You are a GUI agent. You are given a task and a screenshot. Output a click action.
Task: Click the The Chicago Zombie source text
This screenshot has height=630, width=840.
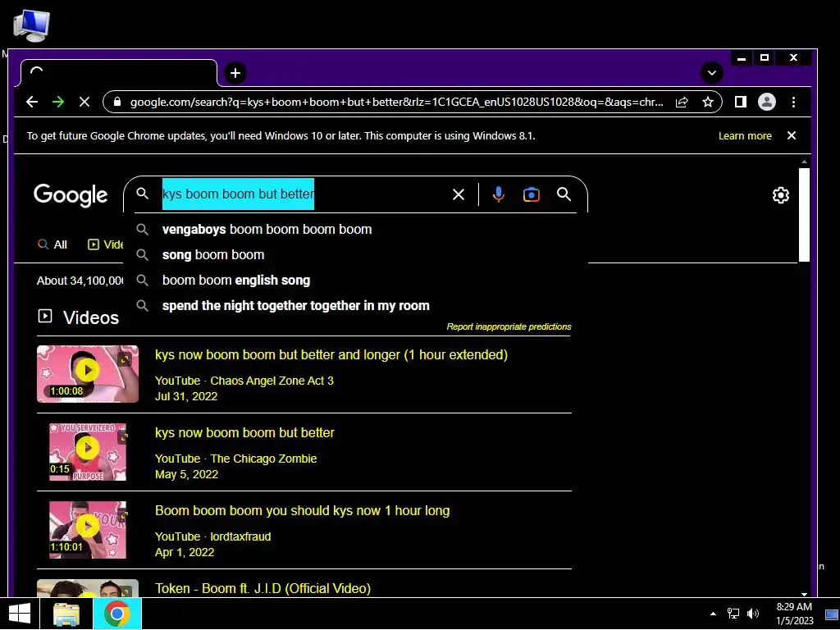pos(263,459)
